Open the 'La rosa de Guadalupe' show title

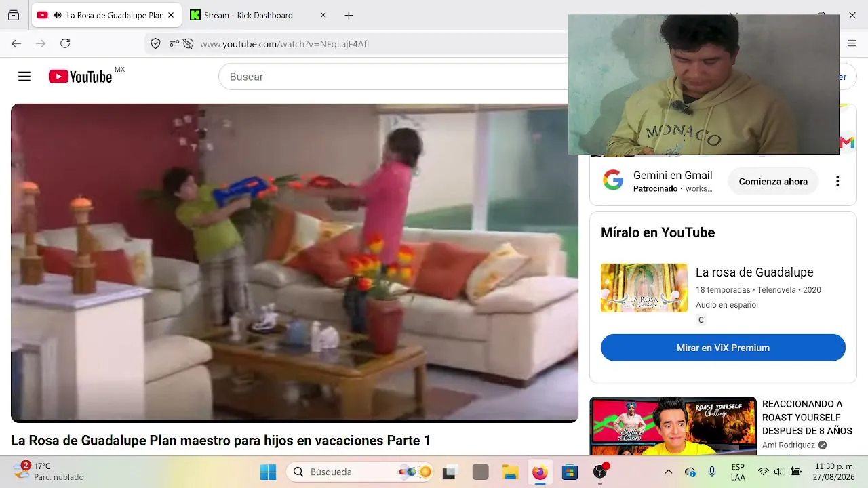754,272
